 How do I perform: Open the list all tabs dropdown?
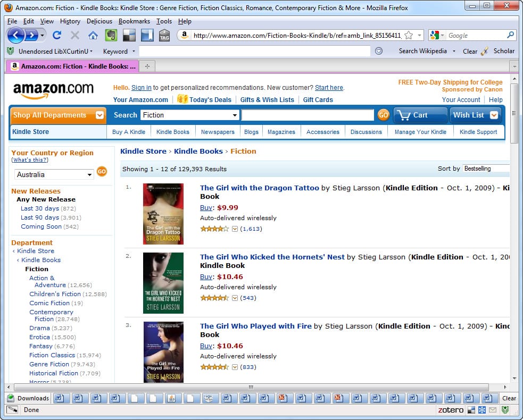coord(514,66)
